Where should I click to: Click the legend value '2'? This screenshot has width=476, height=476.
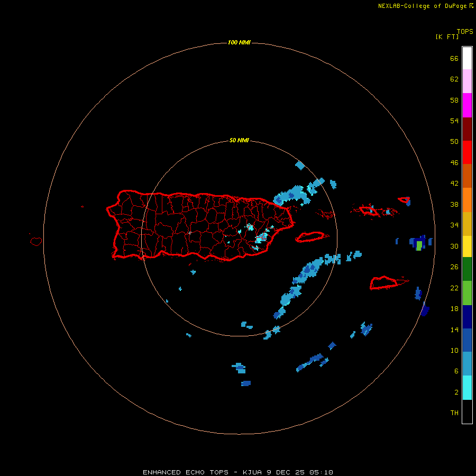(x=456, y=392)
